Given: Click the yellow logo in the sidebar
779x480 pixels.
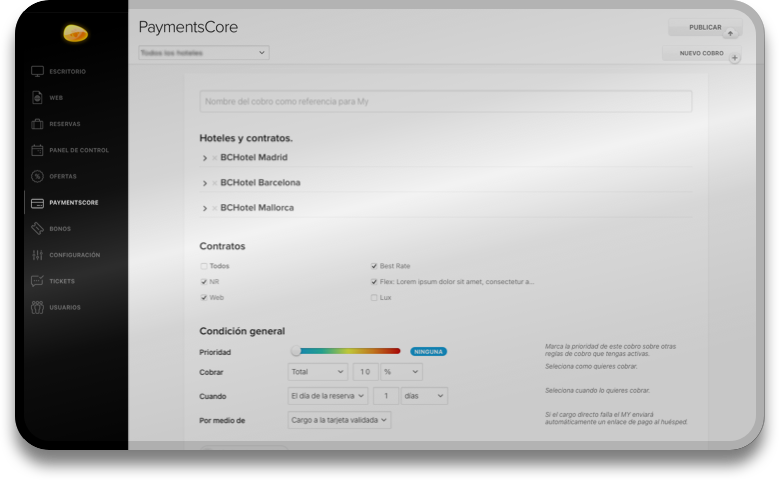Looking at the screenshot, I should tap(76, 33).
